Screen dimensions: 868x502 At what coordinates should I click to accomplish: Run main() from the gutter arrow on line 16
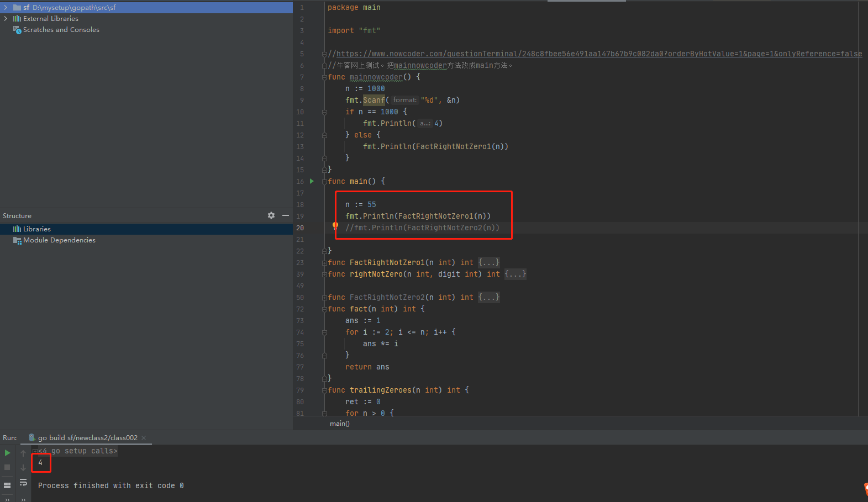tap(312, 181)
